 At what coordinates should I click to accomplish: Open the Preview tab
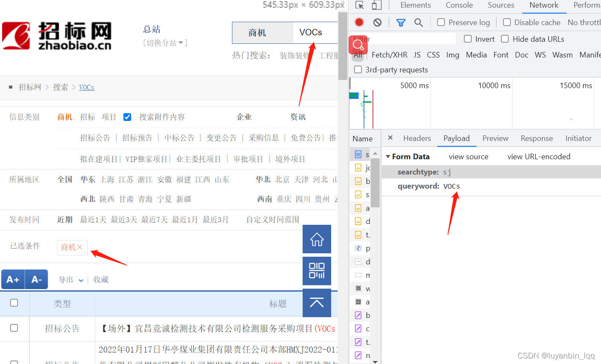pyautogui.click(x=495, y=138)
